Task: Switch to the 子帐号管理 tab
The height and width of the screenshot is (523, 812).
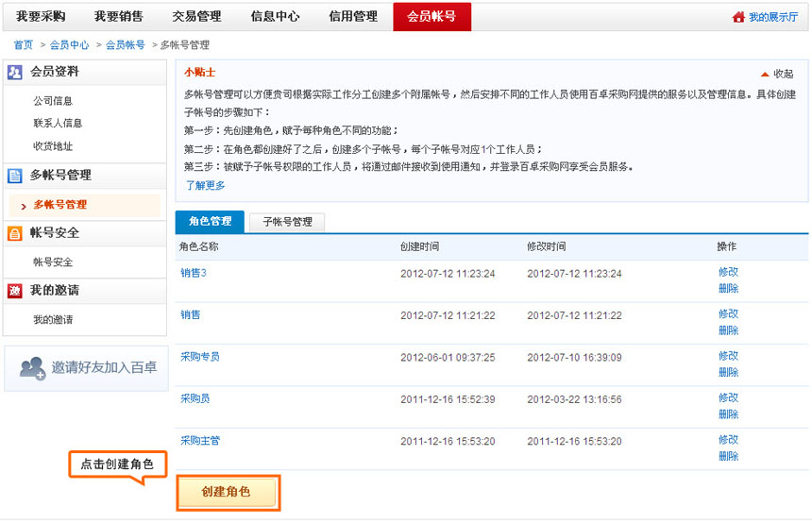Action: click(287, 222)
